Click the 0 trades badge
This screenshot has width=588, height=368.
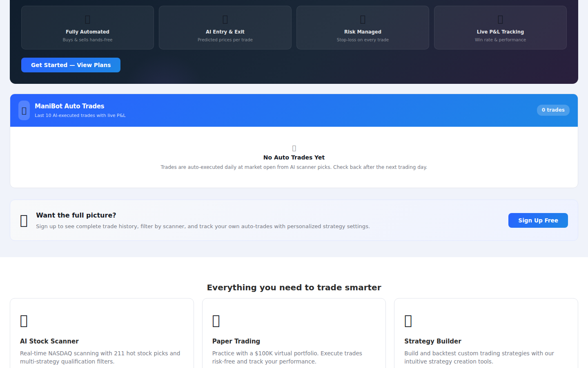[553, 110]
